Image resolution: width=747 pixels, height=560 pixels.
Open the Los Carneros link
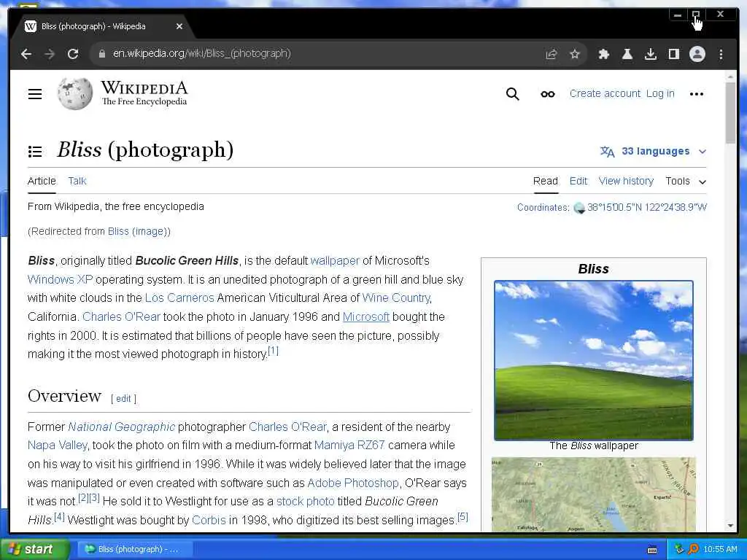tap(179, 298)
